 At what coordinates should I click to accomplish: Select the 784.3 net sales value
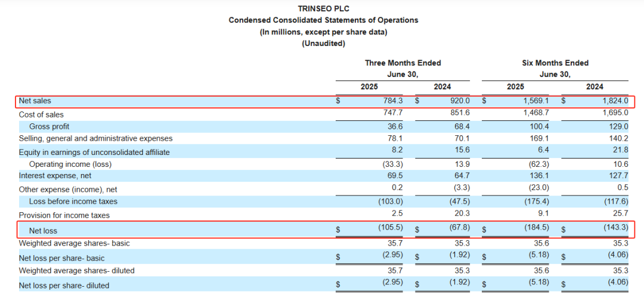392,101
